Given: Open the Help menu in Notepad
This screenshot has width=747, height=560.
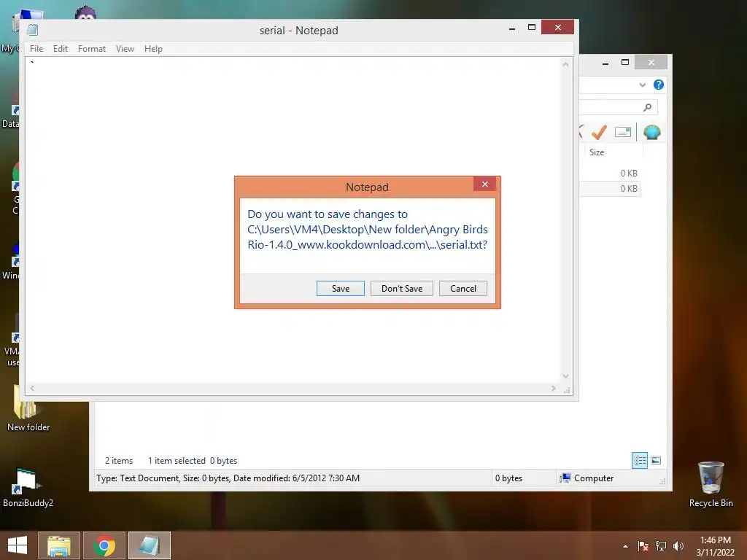Looking at the screenshot, I should click(153, 49).
